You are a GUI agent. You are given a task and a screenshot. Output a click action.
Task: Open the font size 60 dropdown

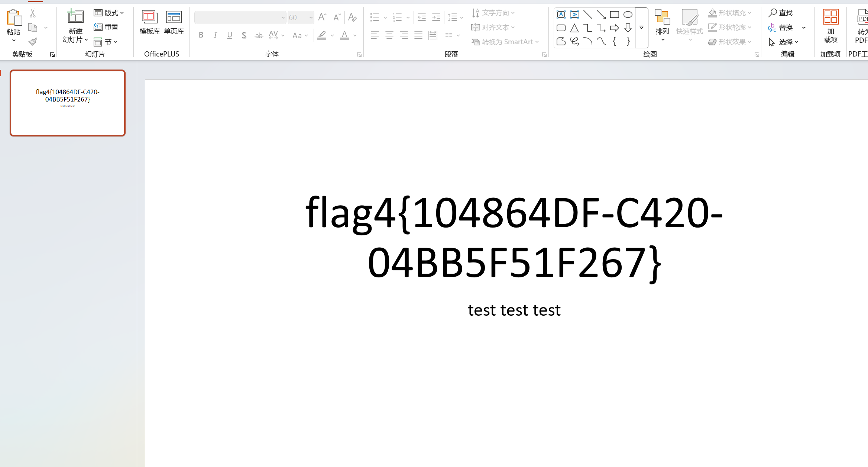[311, 17]
